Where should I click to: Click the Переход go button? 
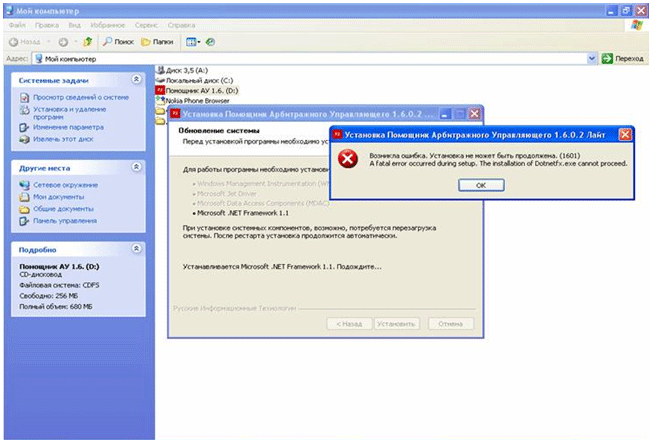tap(623, 59)
